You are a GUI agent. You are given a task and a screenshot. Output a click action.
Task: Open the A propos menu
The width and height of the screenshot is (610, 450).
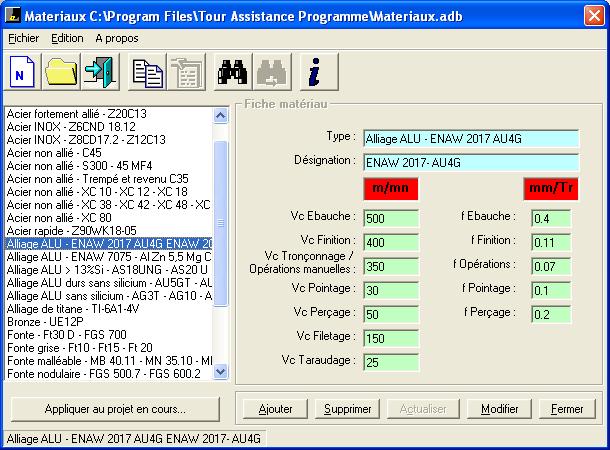[117, 38]
